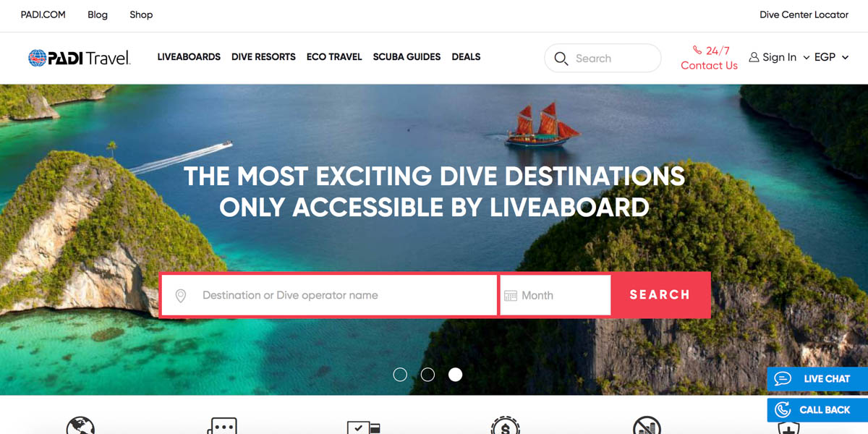Click the Destination or Dive operator name field
Viewport: 868px width, 434px height.
click(329, 295)
